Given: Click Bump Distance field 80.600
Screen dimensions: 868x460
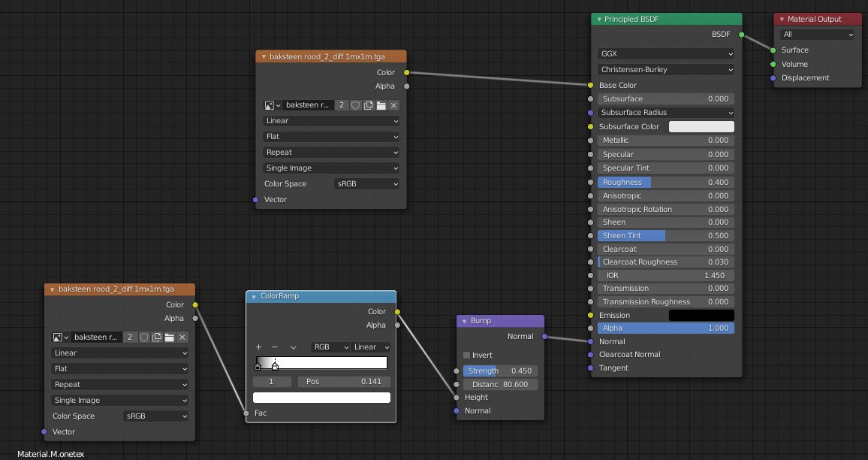Looking at the screenshot, I should 500,385.
